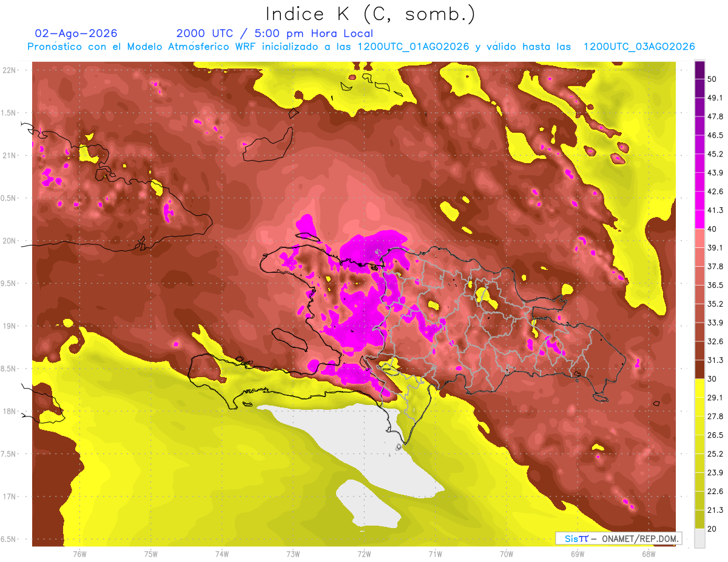Click the "2000 UTC / 5:00 pm Hora Local" time
The image size is (728, 562).
(275, 33)
